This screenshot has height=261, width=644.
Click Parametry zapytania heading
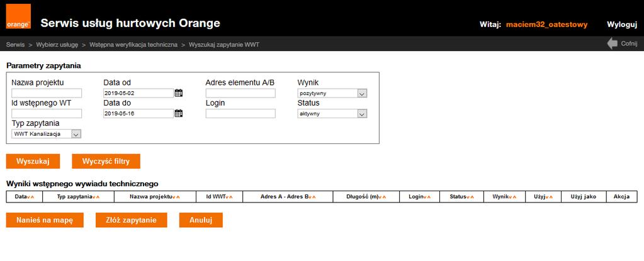coord(43,65)
